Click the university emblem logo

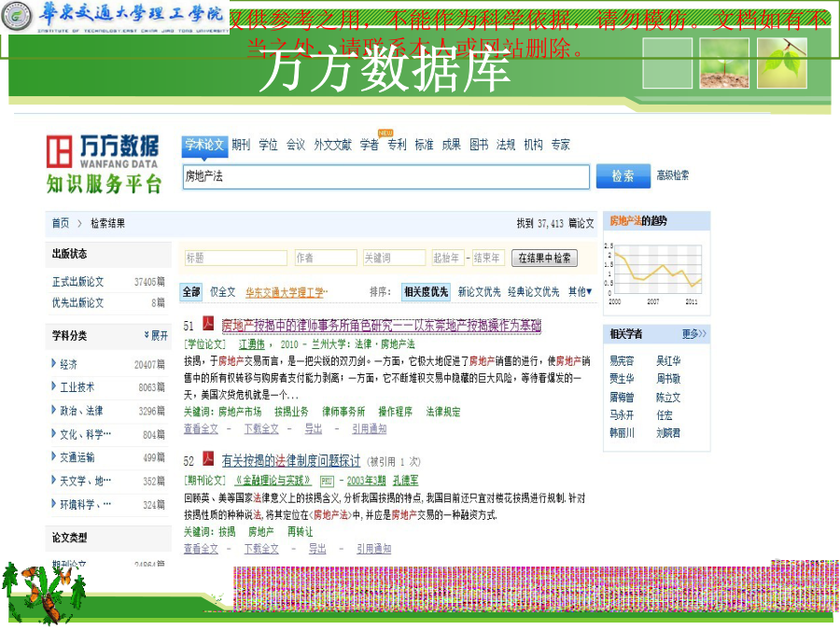pyautogui.click(x=17, y=17)
